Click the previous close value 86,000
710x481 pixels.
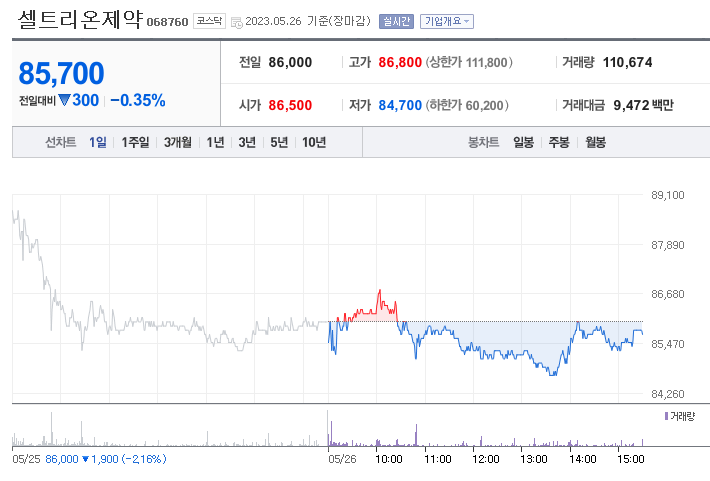(290, 62)
